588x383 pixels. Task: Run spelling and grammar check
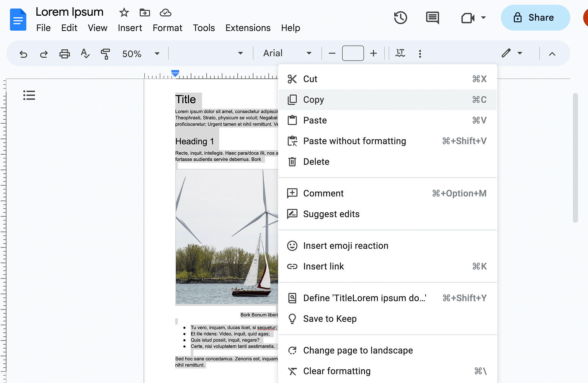coord(85,54)
